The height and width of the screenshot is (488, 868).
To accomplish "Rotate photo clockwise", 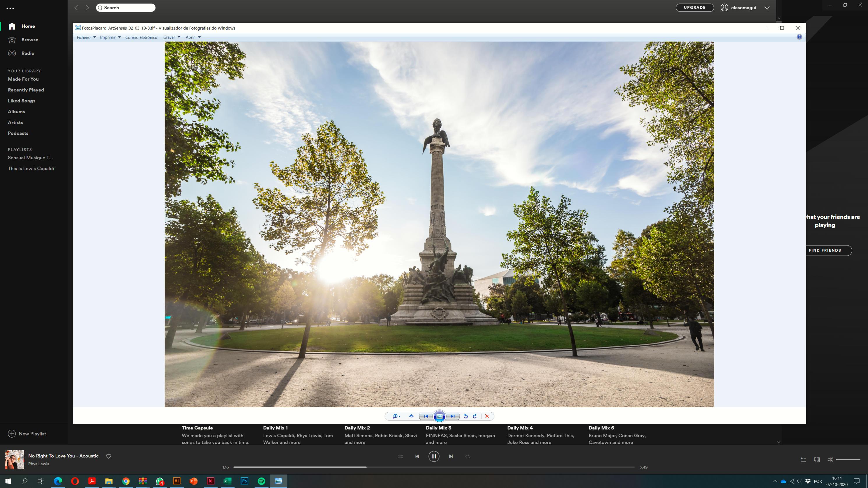I will pyautogui.click(x=475, y=416).
